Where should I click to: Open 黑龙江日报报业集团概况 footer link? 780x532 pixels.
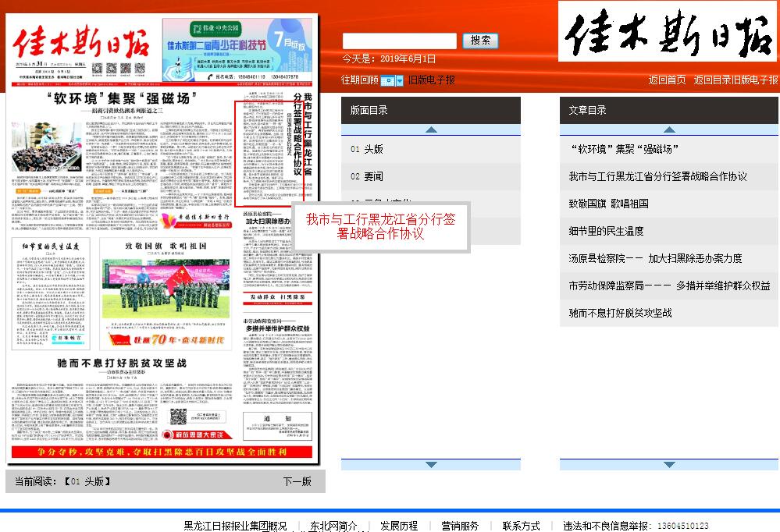point(235,526)
